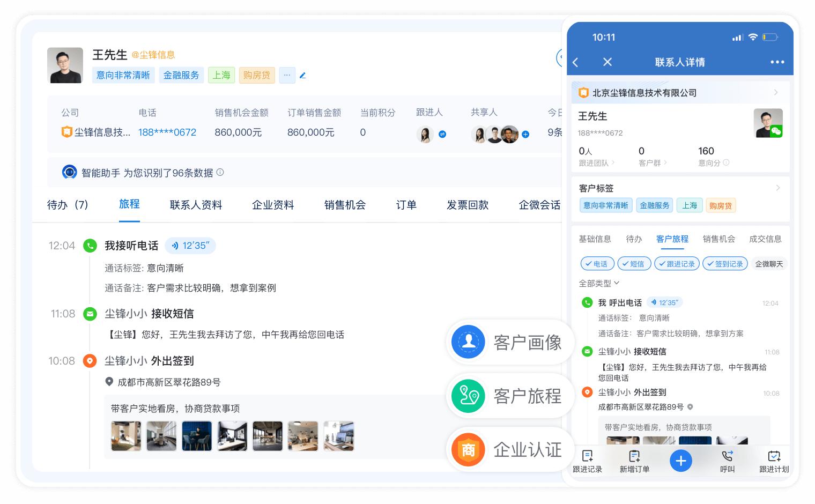Open the 联系人资料 tab
This screenshot has width=815, height=504.
click(x=196, y=205)
